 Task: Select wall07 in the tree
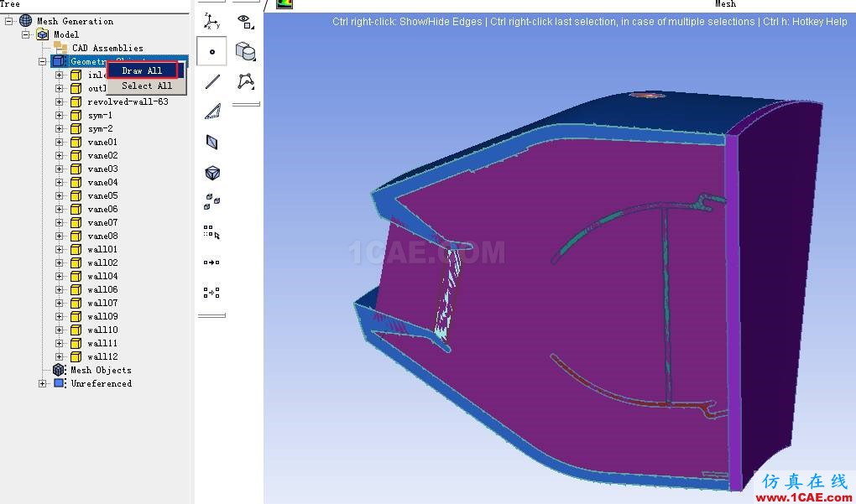point(102,303)
